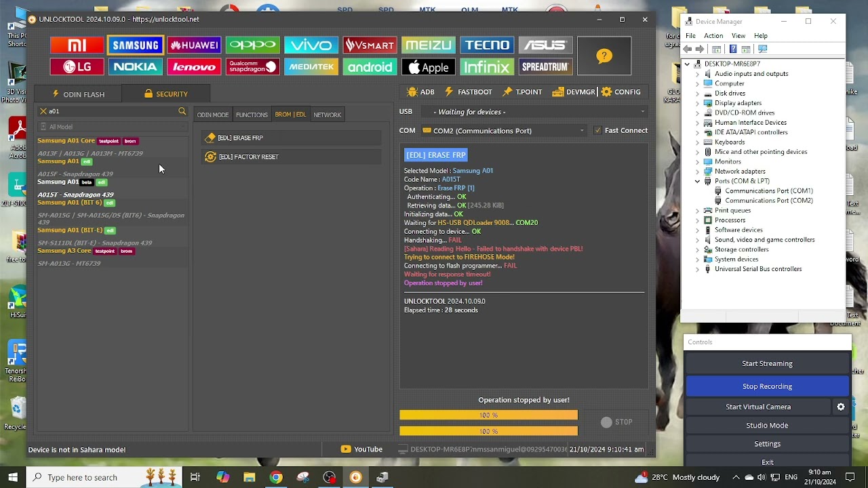
Task: Open the ADB toolbar button
Action: 420,92
